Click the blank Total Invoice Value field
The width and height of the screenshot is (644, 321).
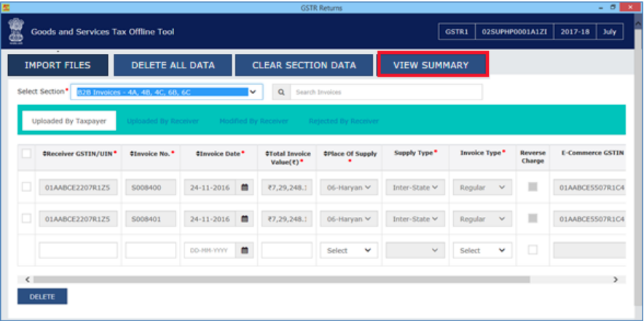287,250
